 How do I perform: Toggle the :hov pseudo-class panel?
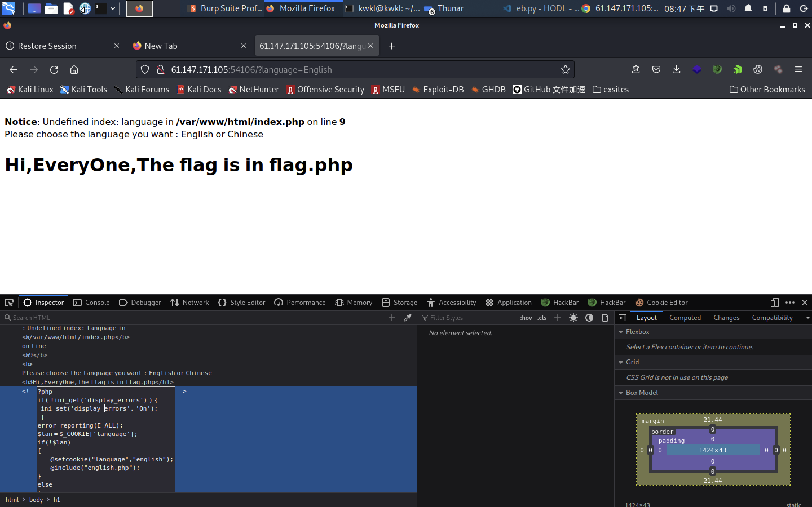526,317
